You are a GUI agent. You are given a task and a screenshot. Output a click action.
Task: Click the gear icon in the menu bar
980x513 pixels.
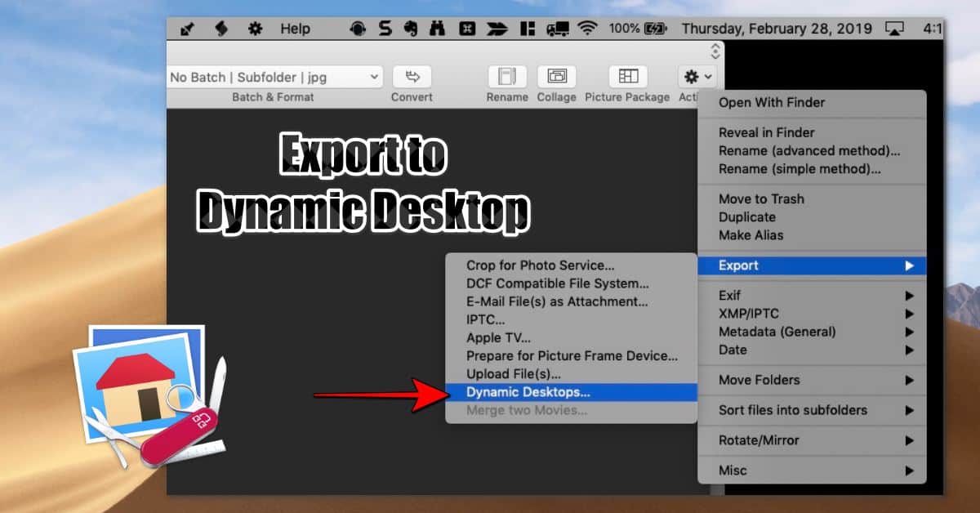click(256, 29)
